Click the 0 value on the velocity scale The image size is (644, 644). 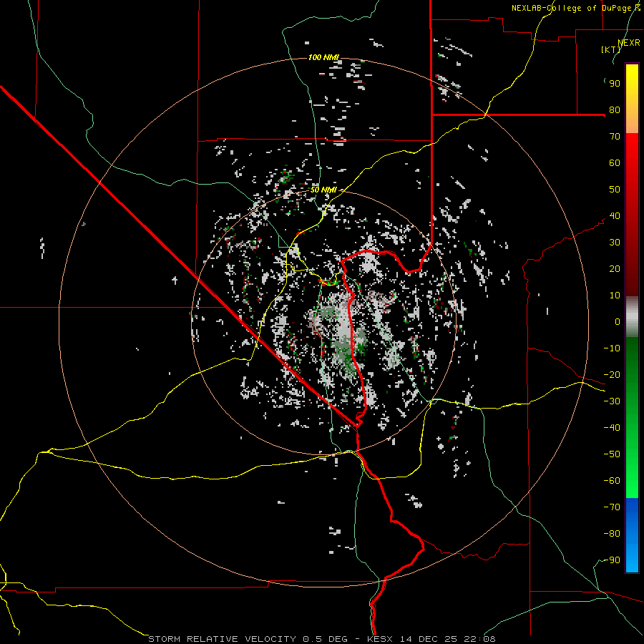(618, 322)
